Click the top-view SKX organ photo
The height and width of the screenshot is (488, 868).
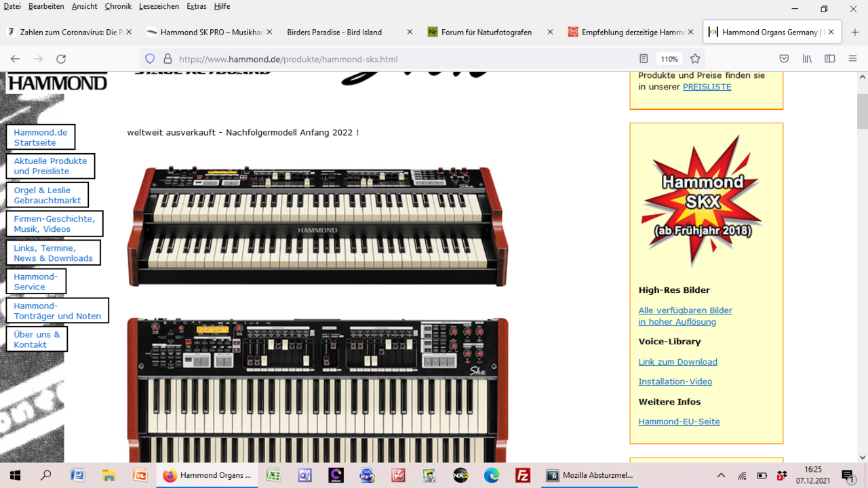(x=317, y=390)
